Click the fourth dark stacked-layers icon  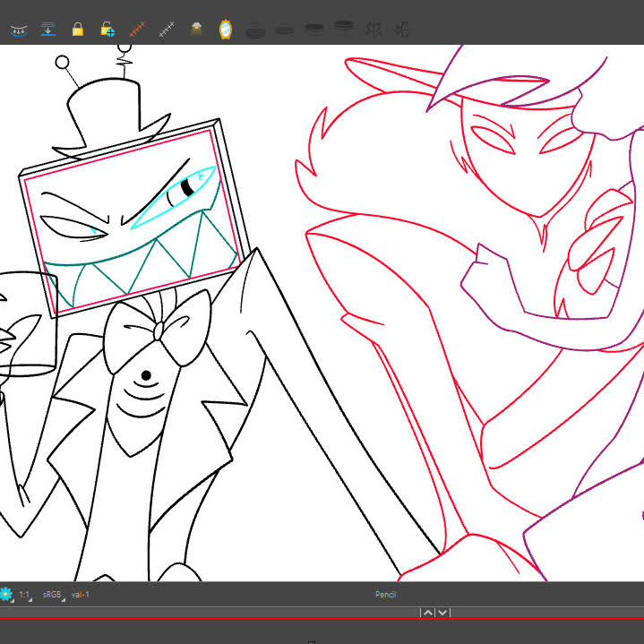coord(344,29)
